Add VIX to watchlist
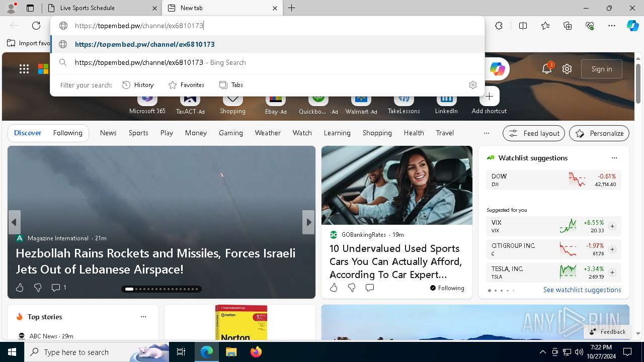The image size is (644, 362). click(612, 226)
